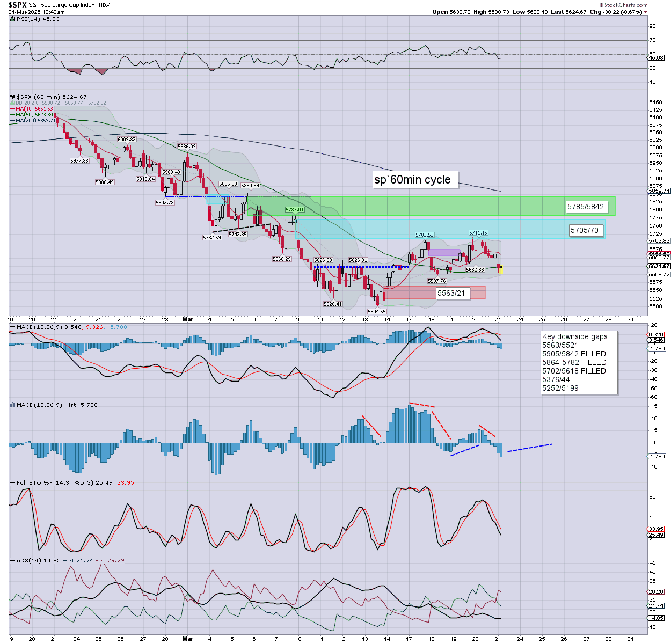Click the Full STO line legend marker
Viewport: 671px width, 644px height.
click(x=13, y=482)
